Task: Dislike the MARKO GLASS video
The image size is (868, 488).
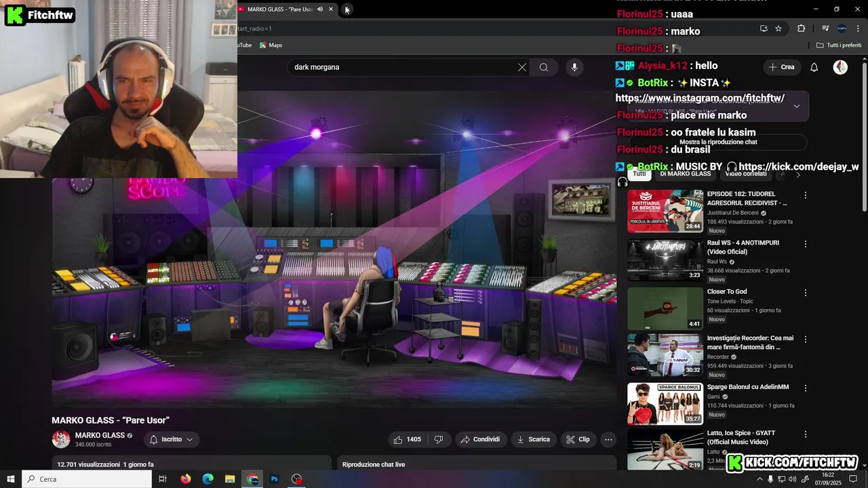Action: click(x=439, y=439)
